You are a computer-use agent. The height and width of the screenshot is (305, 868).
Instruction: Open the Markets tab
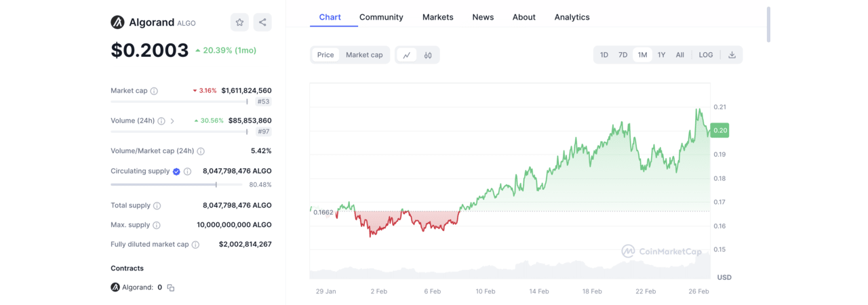[x=437, y=17]
